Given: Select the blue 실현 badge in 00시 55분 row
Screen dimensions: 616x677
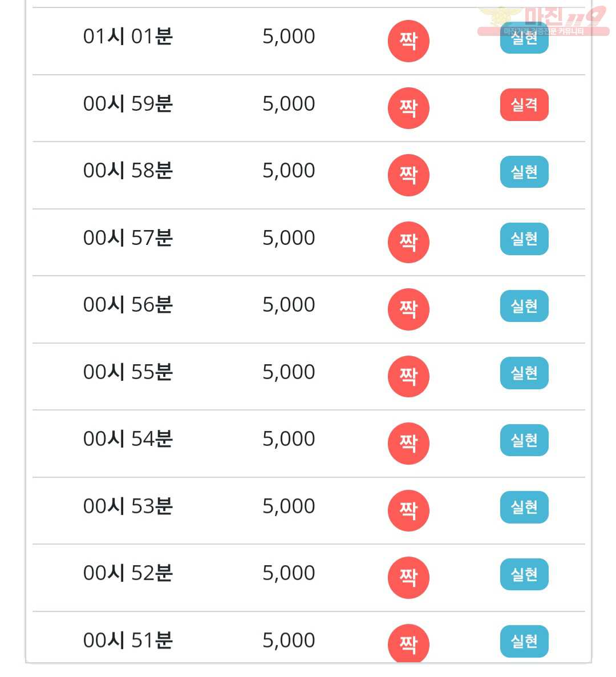Looking at the screenshot, I should [524, 373].
